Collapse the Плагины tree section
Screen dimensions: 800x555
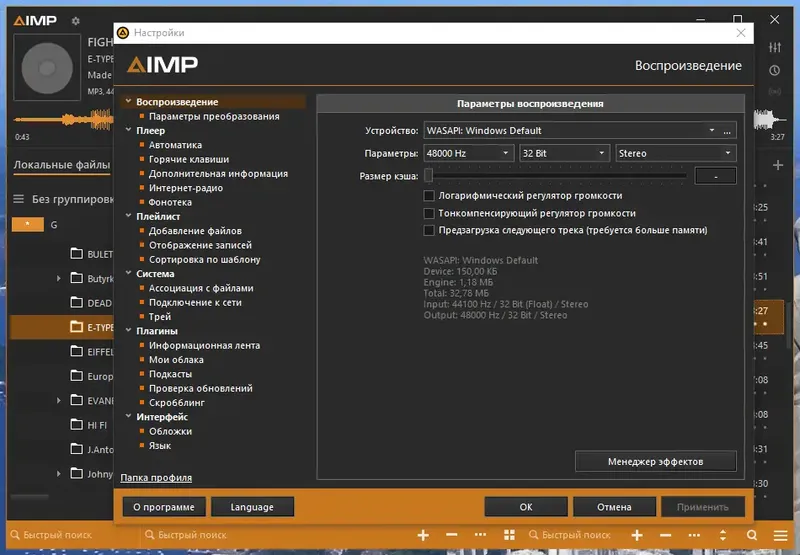[x=129, y=330]
